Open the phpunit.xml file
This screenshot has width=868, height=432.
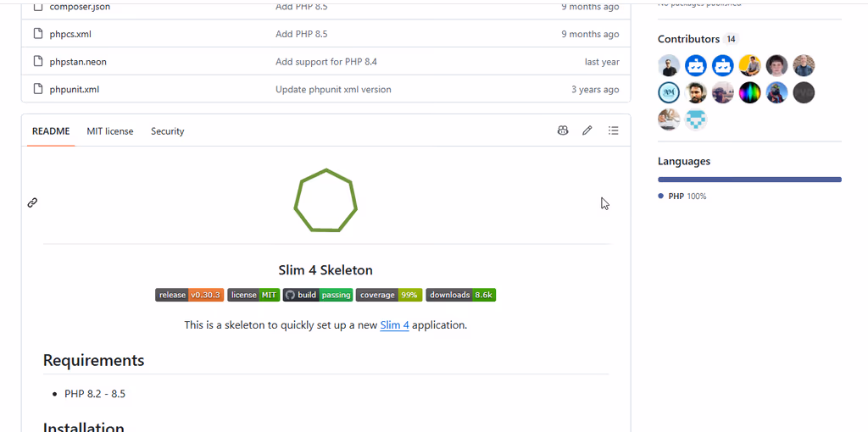coord(75,90)
